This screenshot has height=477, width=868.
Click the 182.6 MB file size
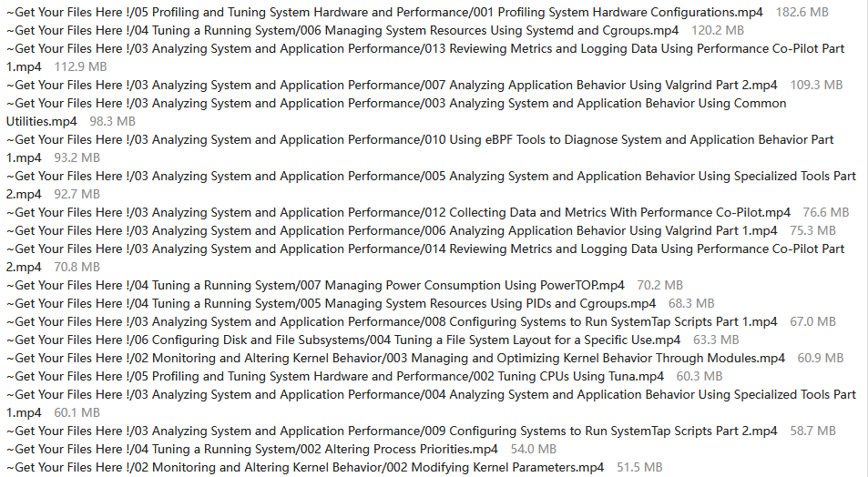(802, 12)
